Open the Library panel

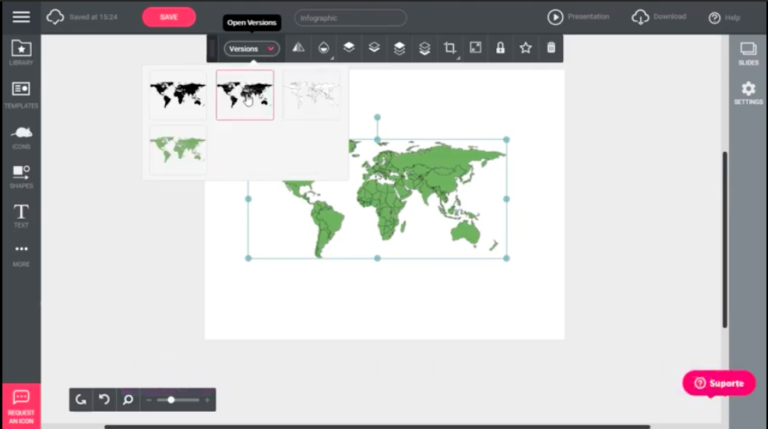click(x=21, y=53)
